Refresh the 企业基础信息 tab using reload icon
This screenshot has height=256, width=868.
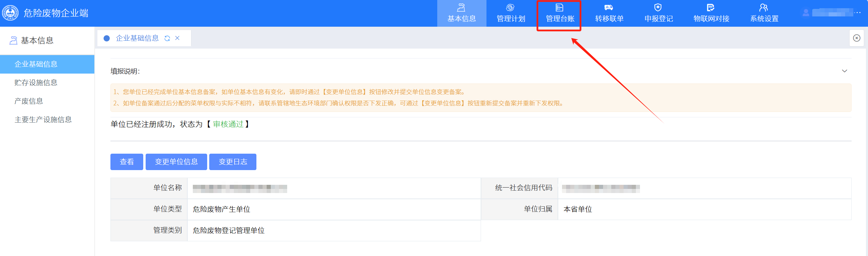pos(167,38)
